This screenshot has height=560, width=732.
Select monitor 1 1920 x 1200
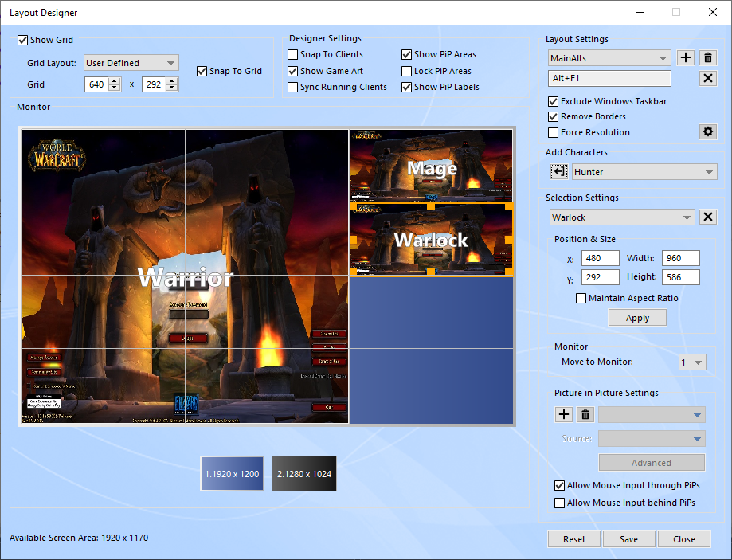click(233, 474)
